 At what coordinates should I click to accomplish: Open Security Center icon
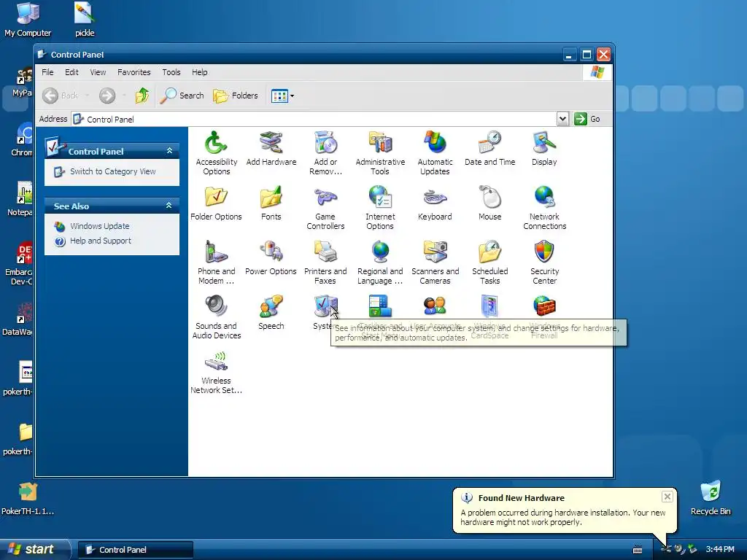click(544, 262)
